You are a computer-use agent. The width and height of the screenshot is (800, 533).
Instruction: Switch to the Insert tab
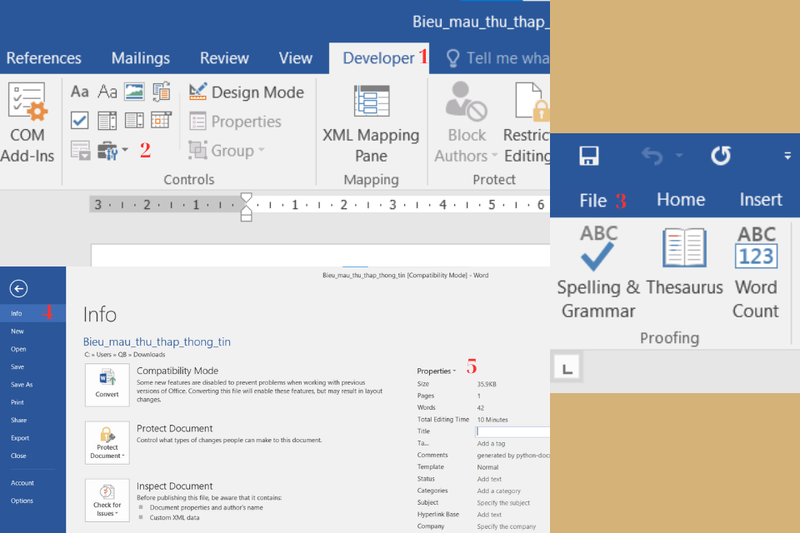(761, 199)
